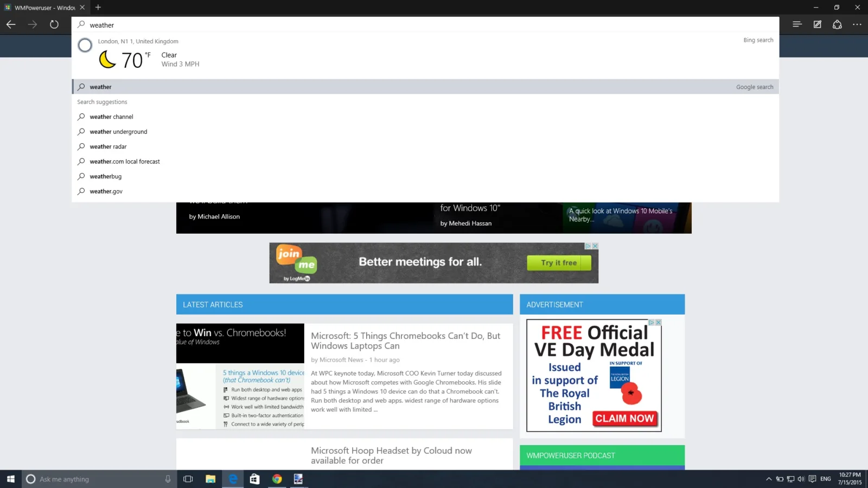868x488 pixels.
Task: Open 'Microsoft: 5 Things Chromebooks Can't Do' headline
Action: point(406,341)
